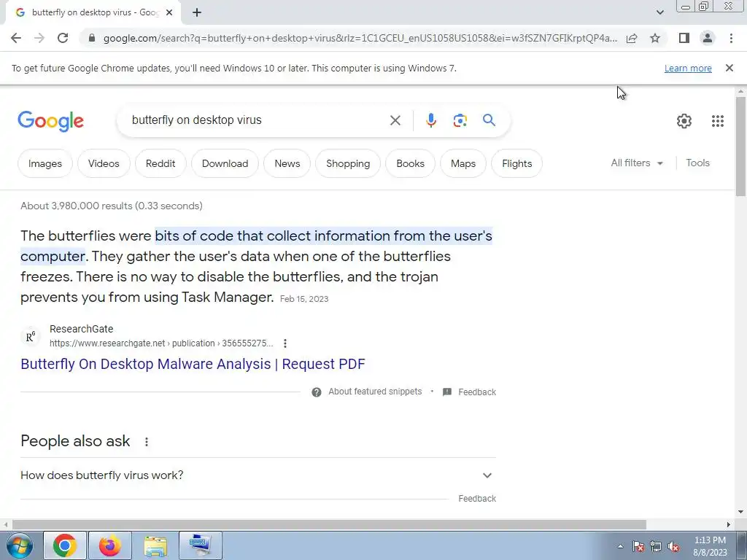This screenshot has width=747, height=560.
Task: Click the browser forward arrow
Action: click(39, 38)
